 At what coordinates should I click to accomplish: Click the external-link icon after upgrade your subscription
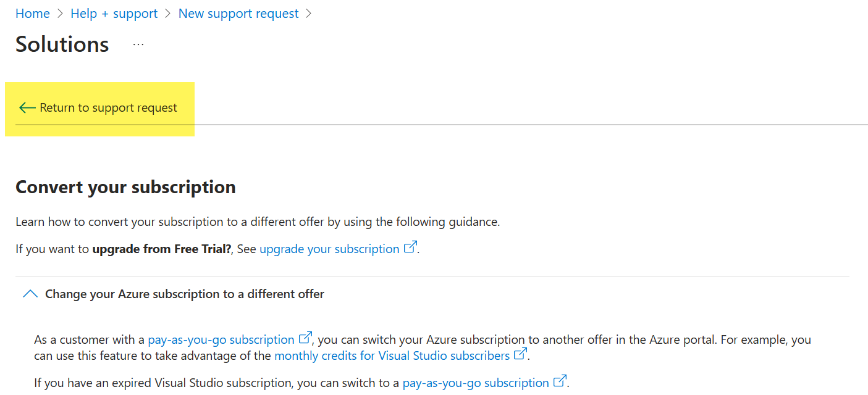410,247
